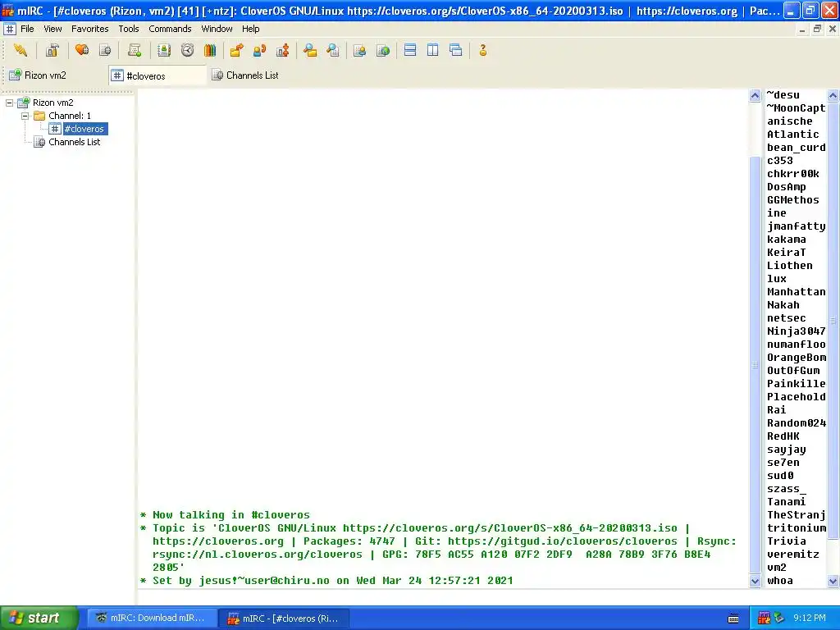Click the mIRC tray icon near clock
Viewport: 840px width, 630px height.
[764, 619]
